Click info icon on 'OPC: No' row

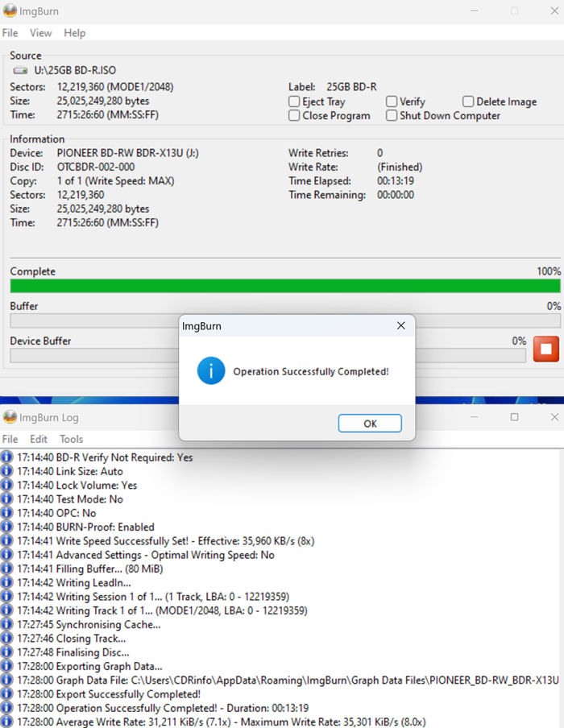coord(6,513)
